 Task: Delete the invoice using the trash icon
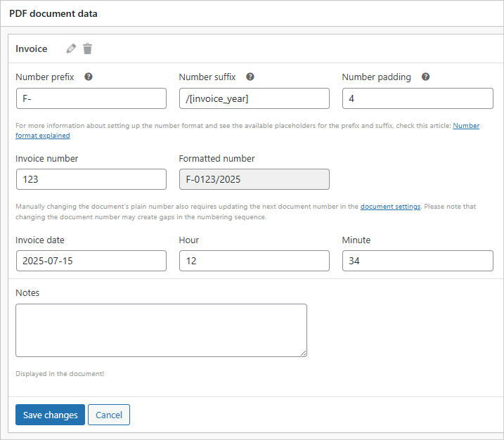point(87,48)
